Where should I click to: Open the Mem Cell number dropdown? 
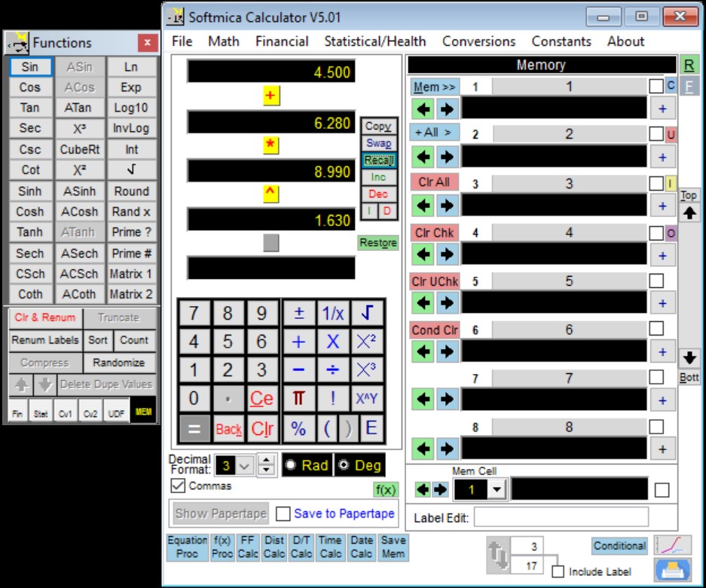tap(497, 489)
